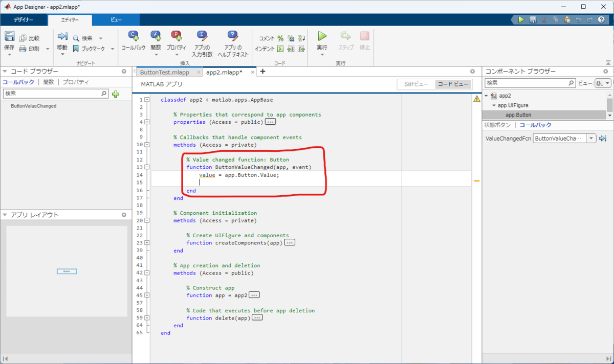Screen dimensions: 614x364
Task: Collapse app.UIFigure tree node
Action: coord(493,105)
